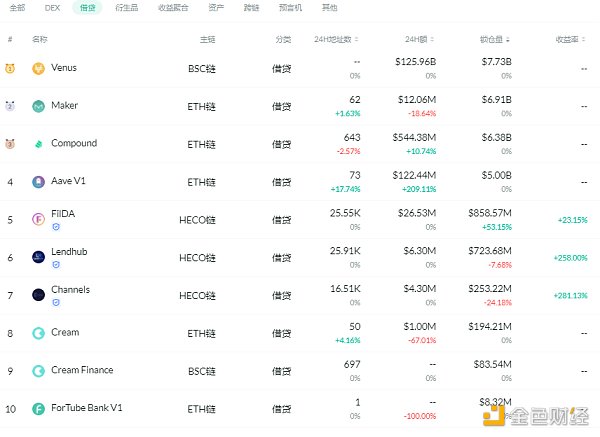The height and width of the screenshot is (437, 600).
Task: Open the Maker project name link
Action: [64, 105]
